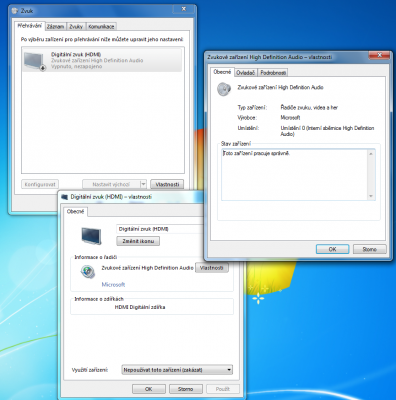Click the device name field Digitální zvuk (HDMI)

[159, 229]
